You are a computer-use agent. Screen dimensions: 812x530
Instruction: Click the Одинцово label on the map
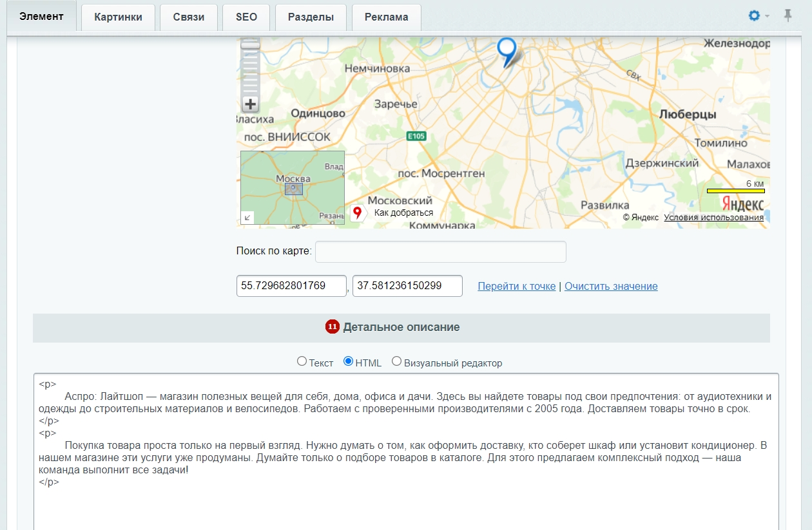coord(318,113)
